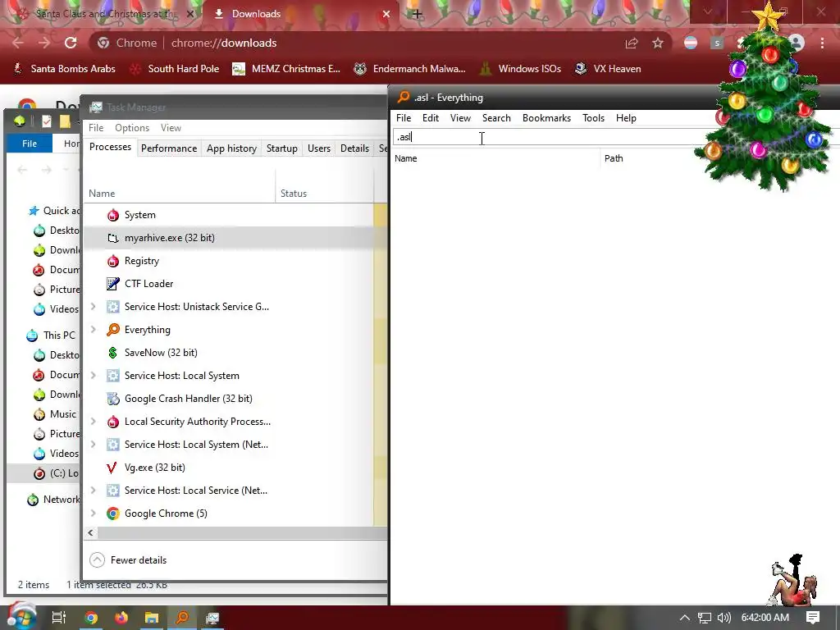
Task: Open a new Chrome tab
Action: [x=418, y=14]
